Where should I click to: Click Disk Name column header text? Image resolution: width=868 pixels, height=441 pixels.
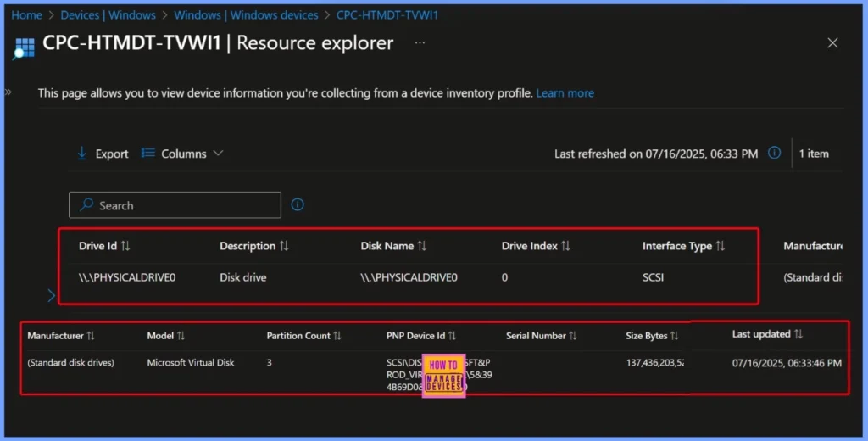387,246
